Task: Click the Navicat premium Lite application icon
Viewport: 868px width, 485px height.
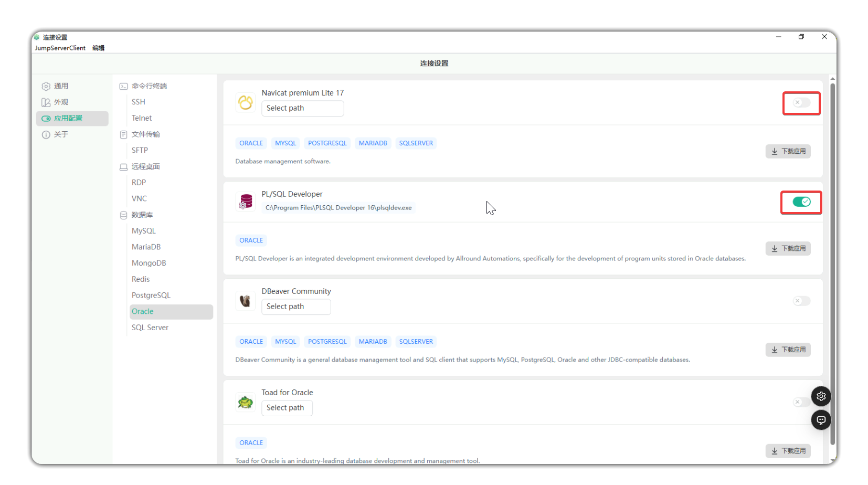Action: pyautogui.click(x=245, y=102)
